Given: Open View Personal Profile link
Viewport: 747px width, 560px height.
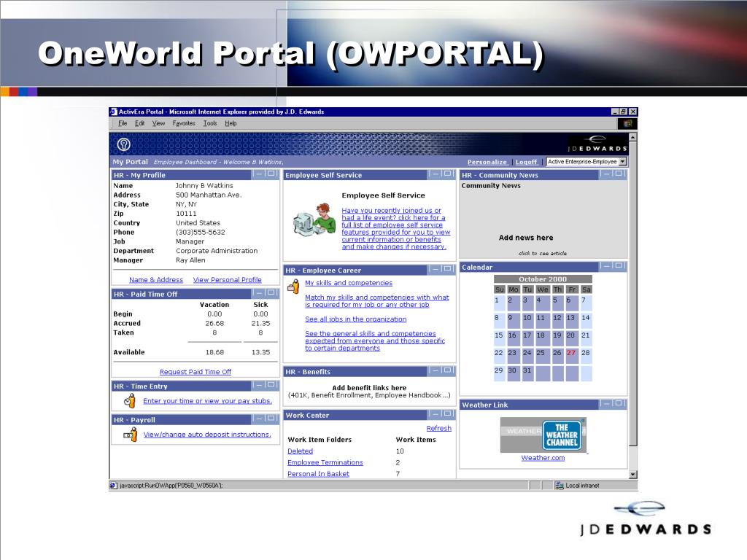Looking at the screenshot, I should click(x=228, y=280).
